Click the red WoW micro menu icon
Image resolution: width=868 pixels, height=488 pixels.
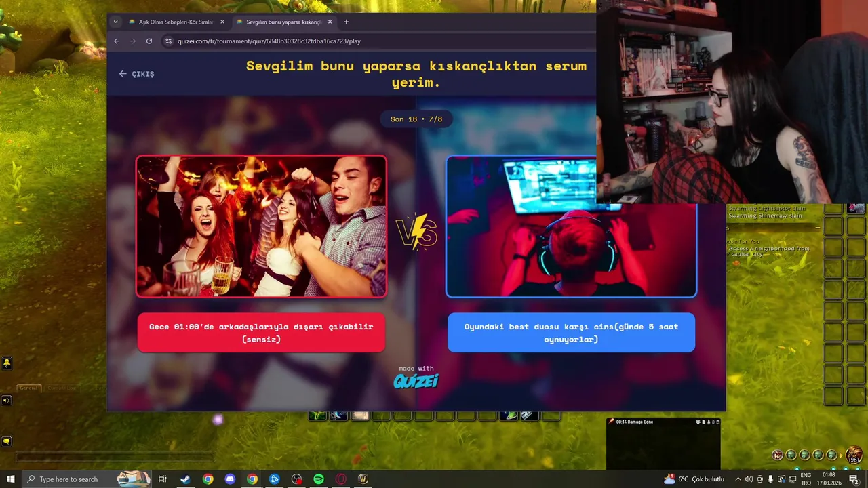[x=778, y=455]
